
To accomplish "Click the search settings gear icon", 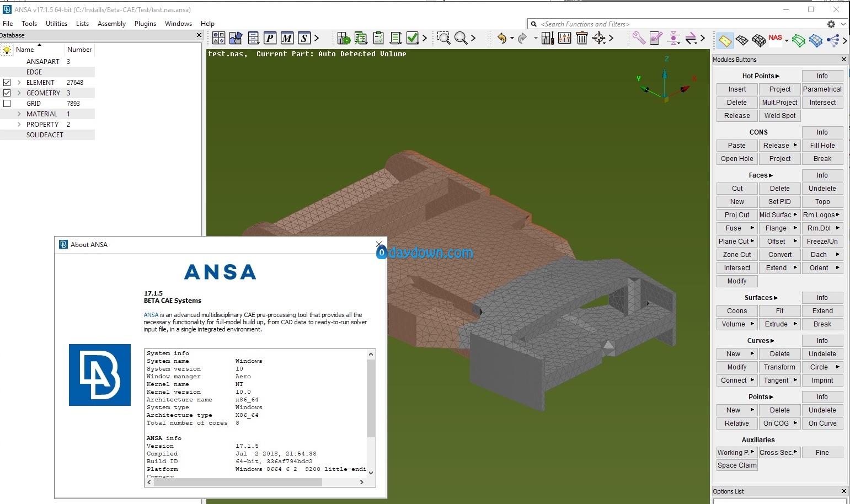I will [x=831, y=24].
